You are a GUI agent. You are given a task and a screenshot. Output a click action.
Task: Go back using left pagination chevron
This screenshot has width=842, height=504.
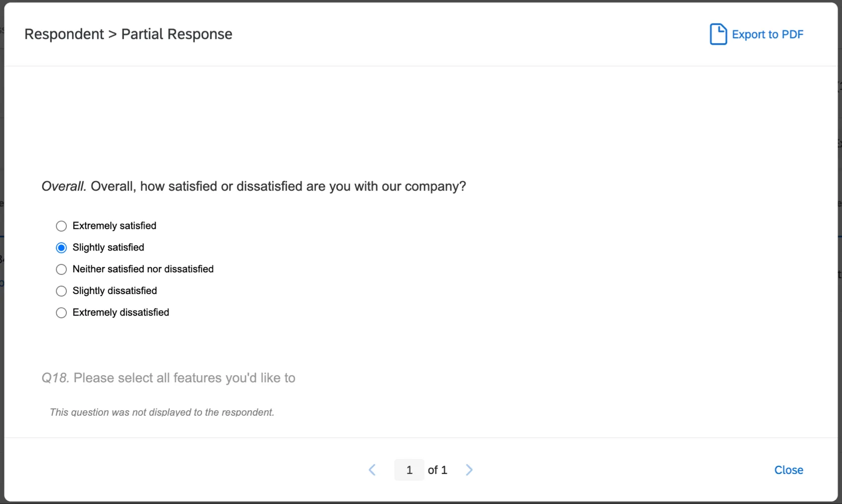(372, 470)
